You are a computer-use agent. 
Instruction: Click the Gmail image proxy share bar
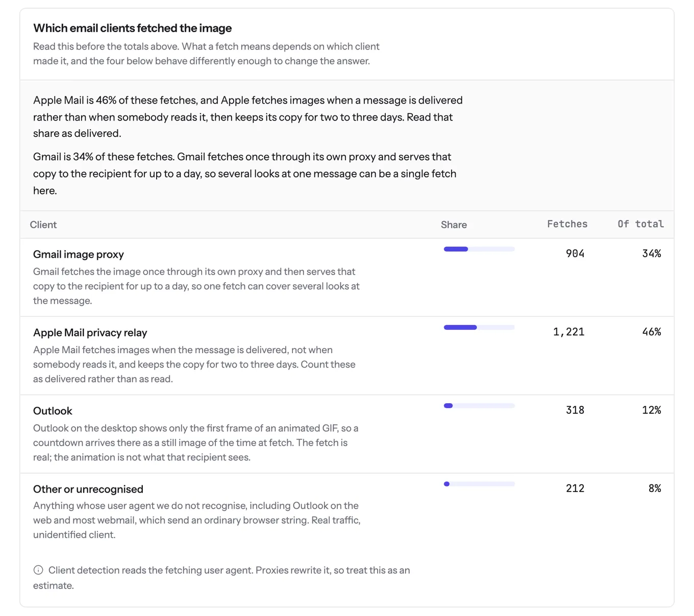[479, 249]
